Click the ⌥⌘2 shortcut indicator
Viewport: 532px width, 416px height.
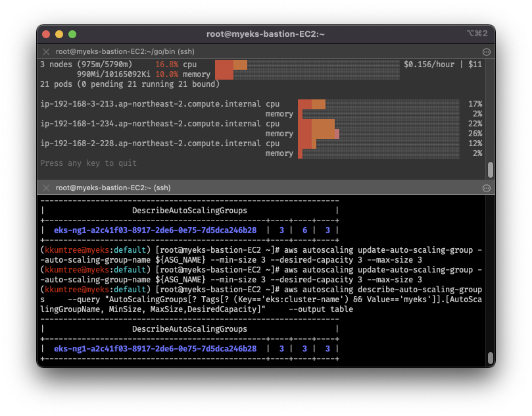point(477,34)
